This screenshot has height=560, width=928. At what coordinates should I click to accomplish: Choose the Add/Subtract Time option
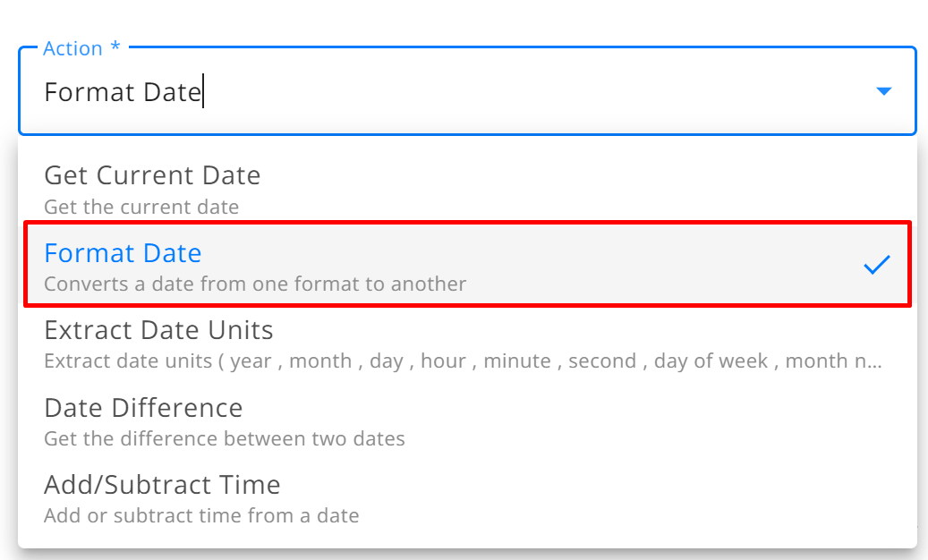pos(467,498)
